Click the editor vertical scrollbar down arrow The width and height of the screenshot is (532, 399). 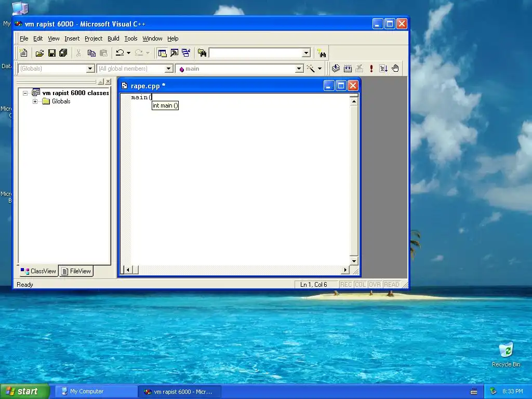354,261
